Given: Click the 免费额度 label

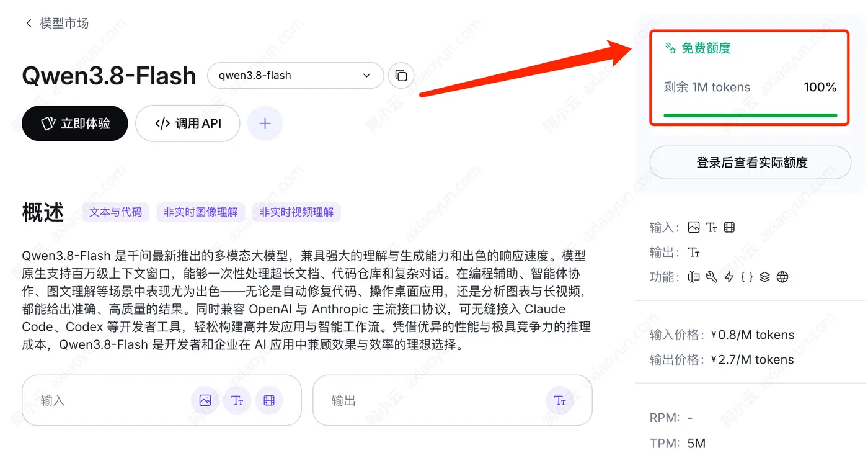Looking at the screenshot, I should tap(706, 48).
